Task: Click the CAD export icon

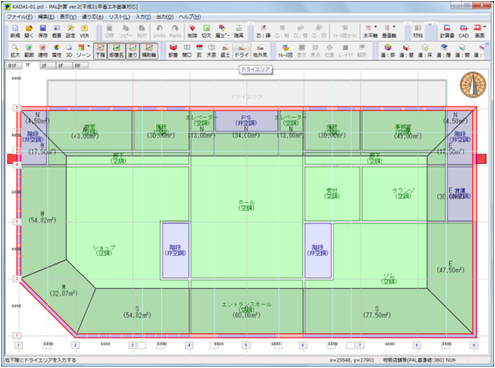Action: click(x=463, y=31)
